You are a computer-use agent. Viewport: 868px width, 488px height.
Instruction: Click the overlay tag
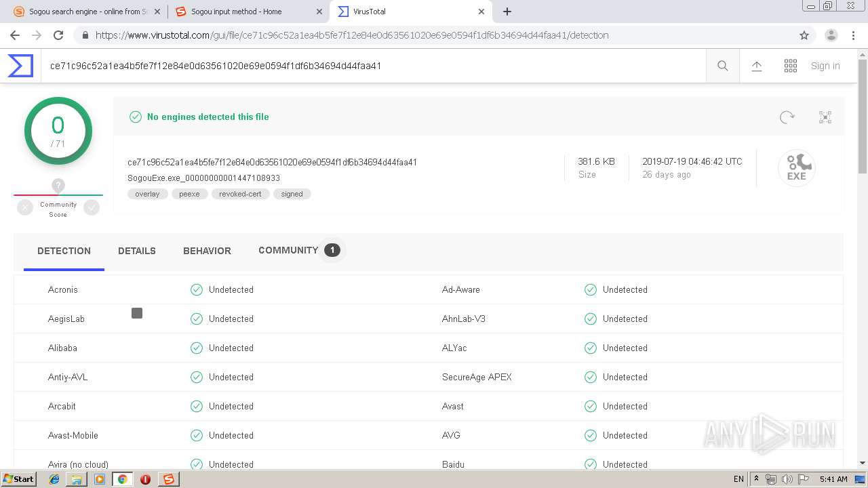pyautogui.click(x=147, y=194)
